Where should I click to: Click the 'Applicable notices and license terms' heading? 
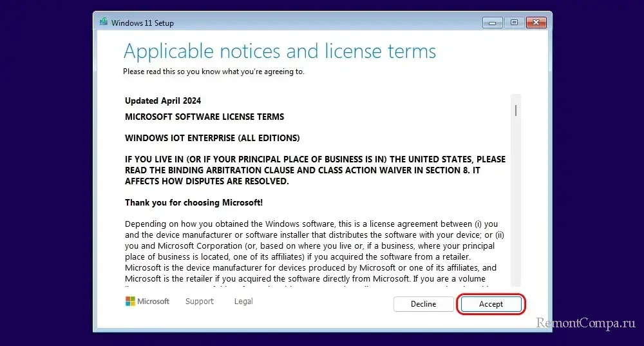[279, 52]
